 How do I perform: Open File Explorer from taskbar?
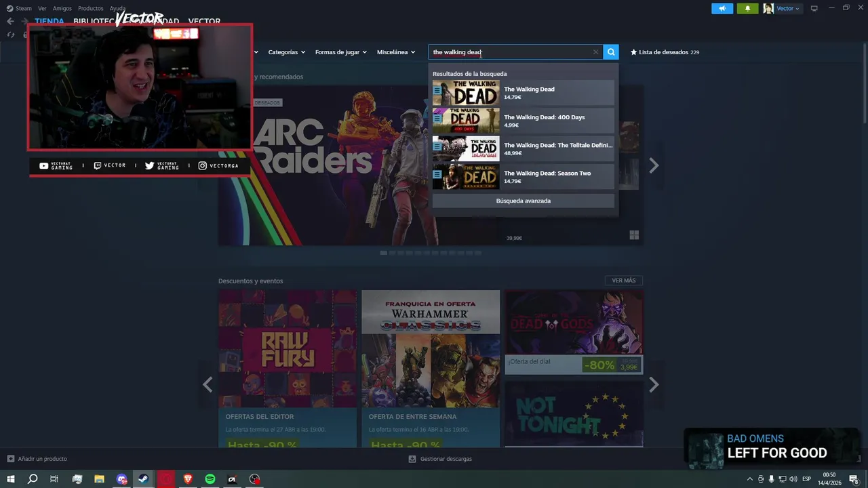pyautogui.click(x=99, y=479)
